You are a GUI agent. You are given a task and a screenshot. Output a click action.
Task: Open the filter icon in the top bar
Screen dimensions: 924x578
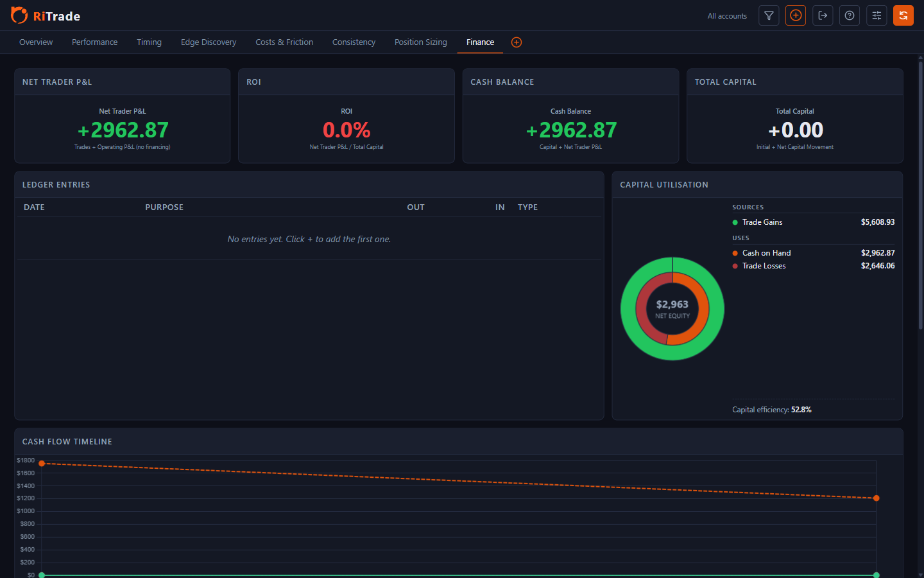click(769, 15)
